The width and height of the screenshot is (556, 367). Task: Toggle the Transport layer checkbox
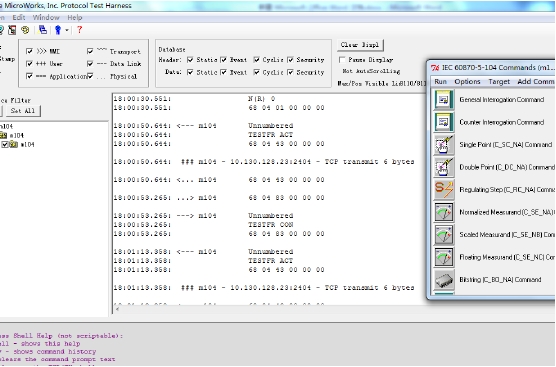point(90,51)
